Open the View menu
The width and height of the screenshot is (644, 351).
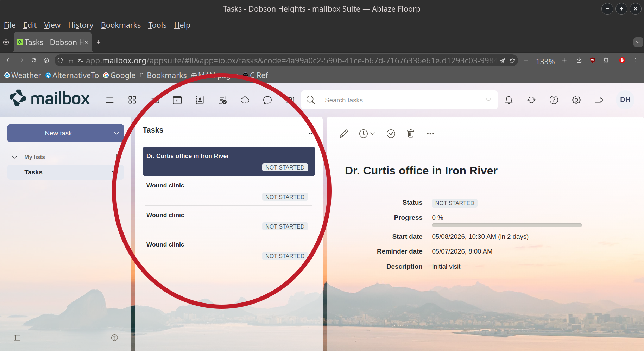(x=52, y=25)
